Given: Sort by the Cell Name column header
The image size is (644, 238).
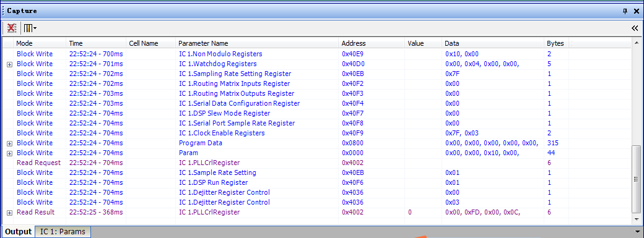Looking at the screenshot, I should 150,43.
